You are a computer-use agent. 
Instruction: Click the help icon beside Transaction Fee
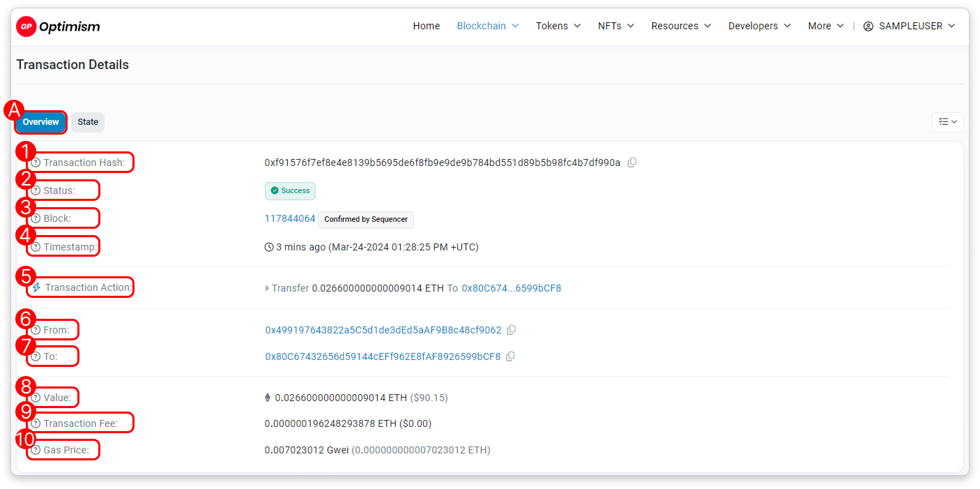coord(36,423)
